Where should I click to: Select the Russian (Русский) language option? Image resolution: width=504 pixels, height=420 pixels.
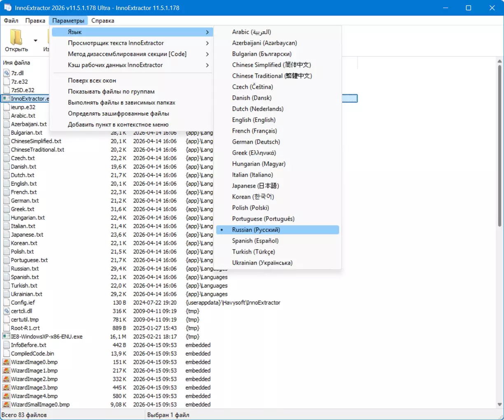[x=256, y=230]
